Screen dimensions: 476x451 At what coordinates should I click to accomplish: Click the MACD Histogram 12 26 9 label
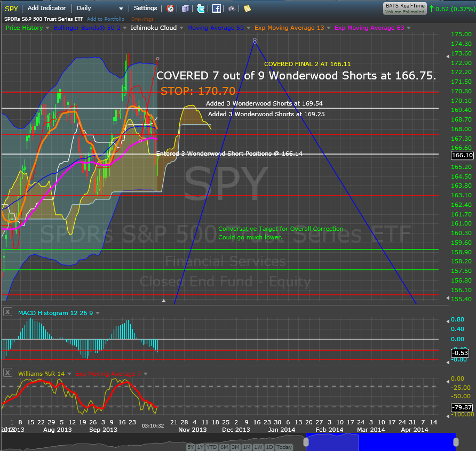(x=55, y=313)
